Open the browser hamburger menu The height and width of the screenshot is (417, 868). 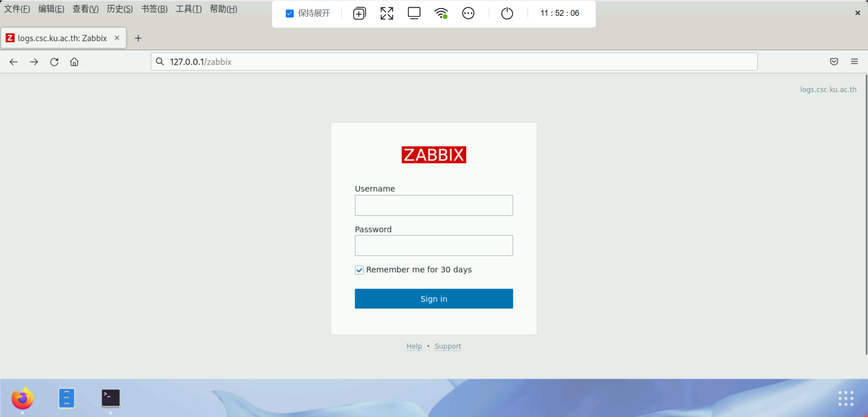(854, 62)
